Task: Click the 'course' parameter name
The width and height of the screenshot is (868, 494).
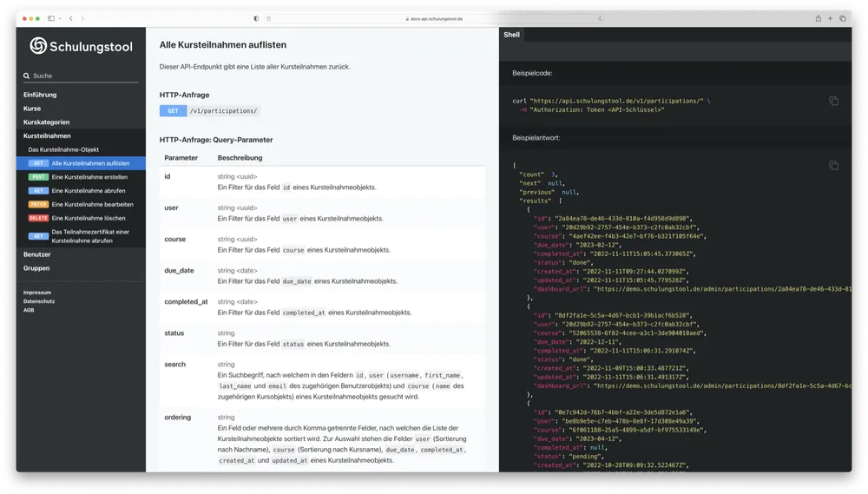Action: (x=175, y=240)
